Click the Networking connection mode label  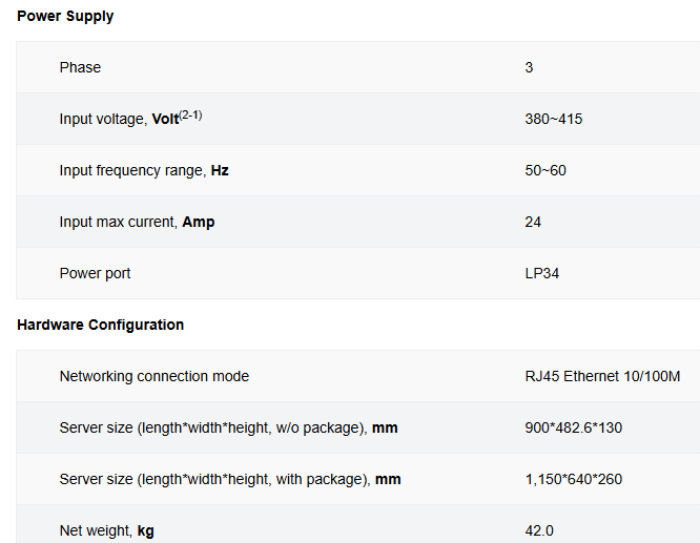pos(154,376)
